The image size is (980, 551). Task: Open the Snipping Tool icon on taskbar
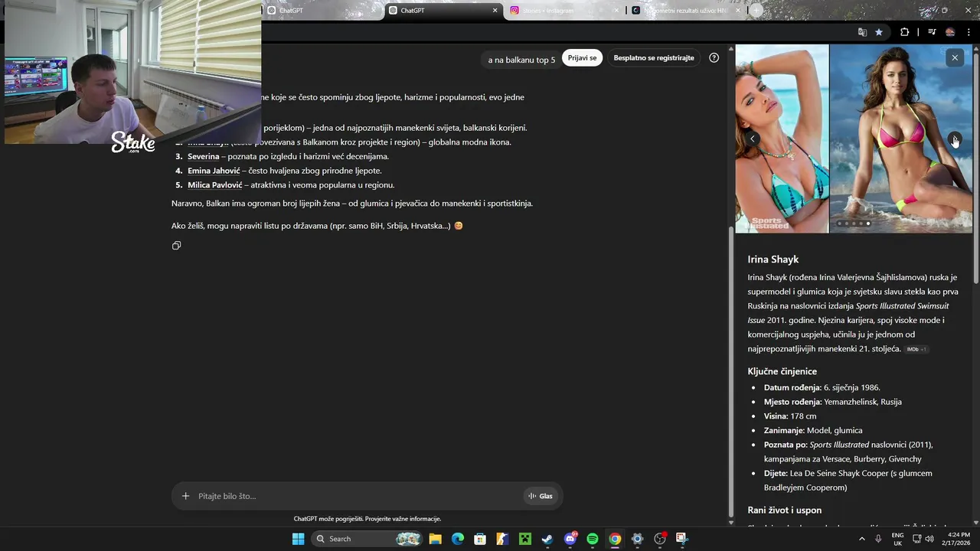pyautogui.click(x=682, y=539)
